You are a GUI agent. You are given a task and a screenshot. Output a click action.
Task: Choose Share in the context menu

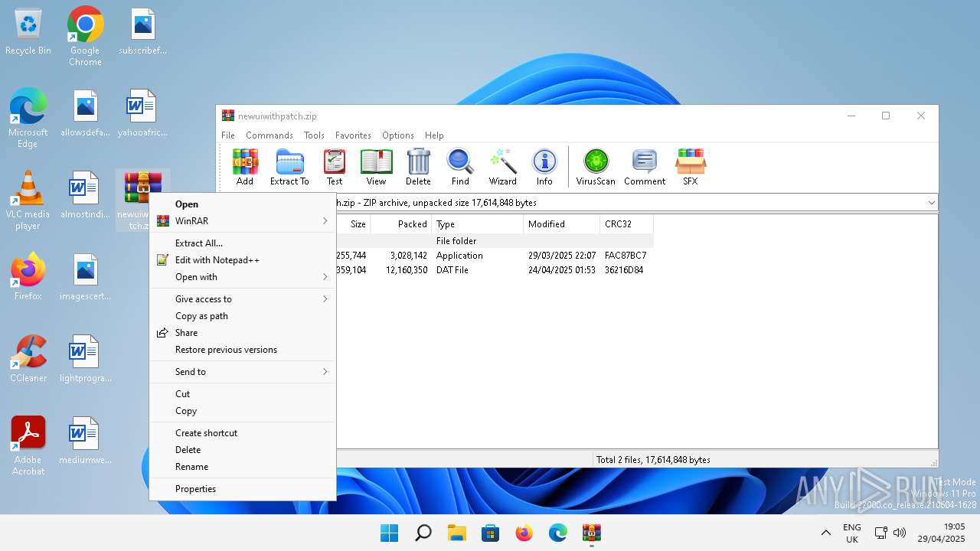[243, 333]
